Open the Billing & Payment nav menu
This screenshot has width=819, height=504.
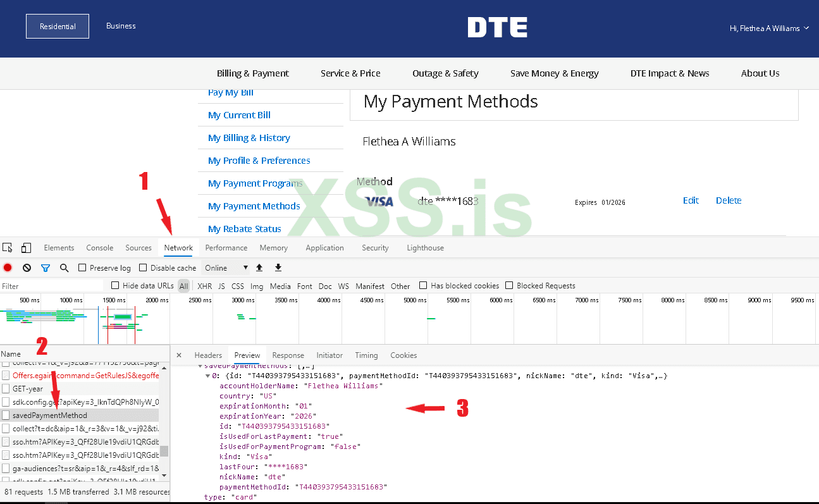pyautogui.click(x=253, y=73)
